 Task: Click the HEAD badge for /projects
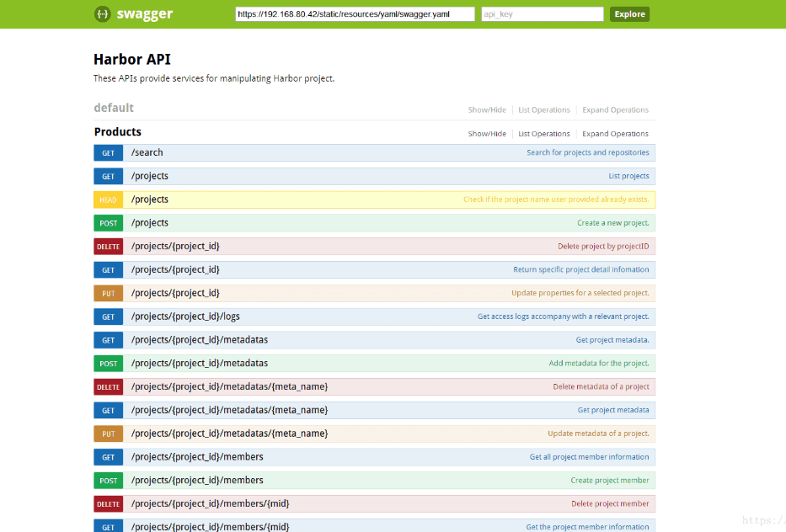109,199
